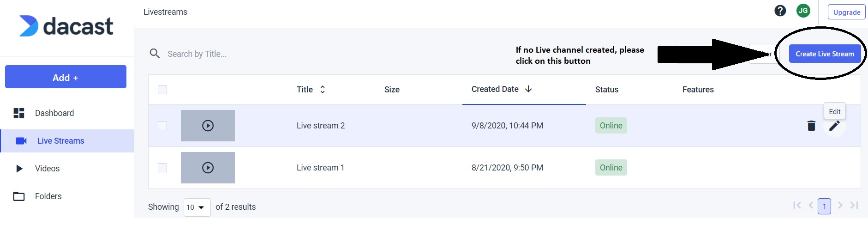Go to next results page arrow

click(840, 206)
